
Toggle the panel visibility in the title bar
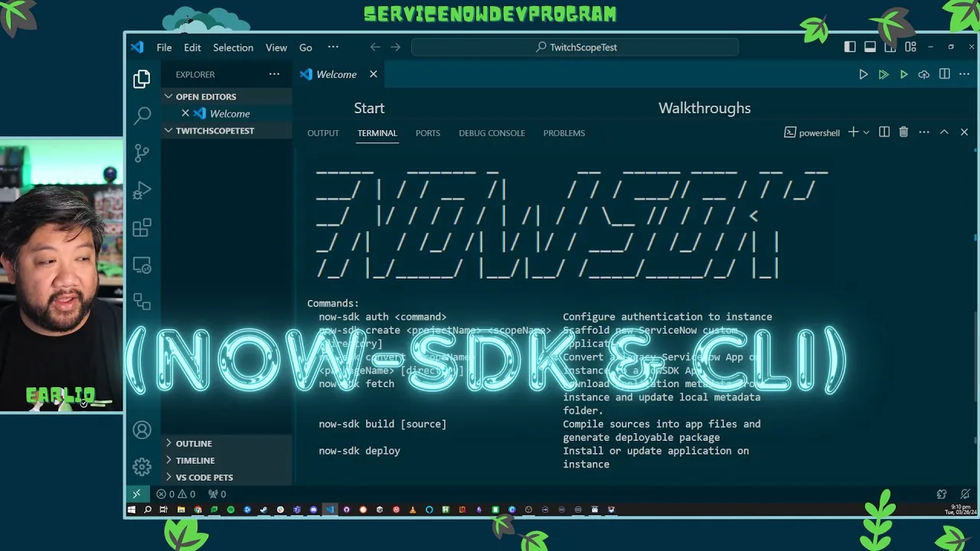(870, 46)
